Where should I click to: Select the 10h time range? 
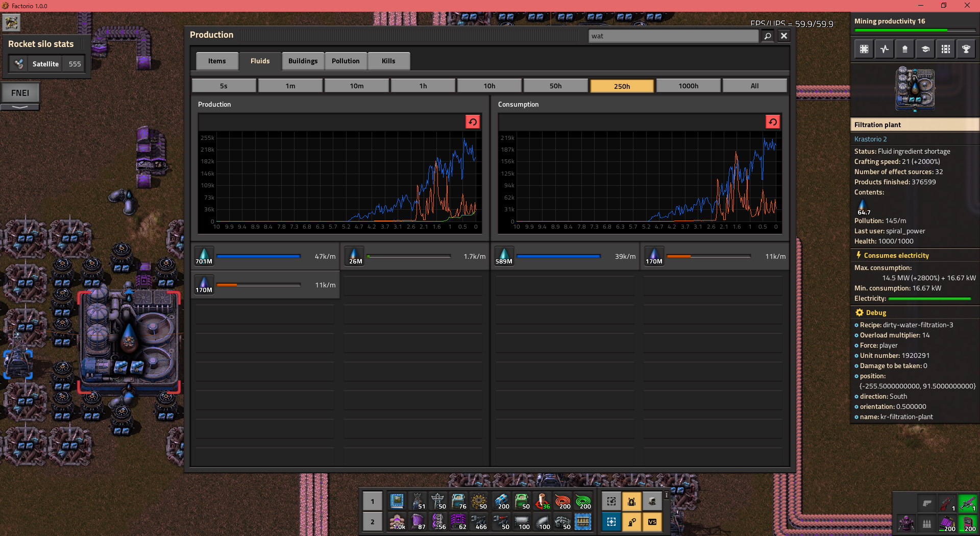click(x=489, y=86)
